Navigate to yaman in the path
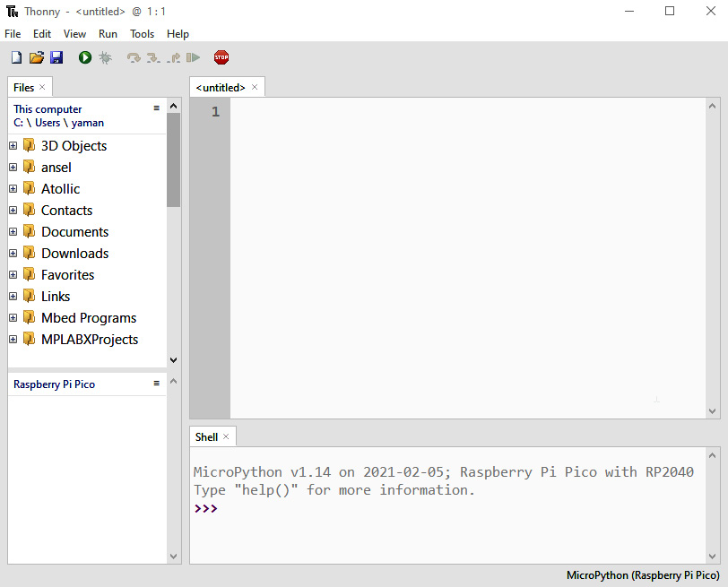This screenshot has width=728, height=587. 88,123
